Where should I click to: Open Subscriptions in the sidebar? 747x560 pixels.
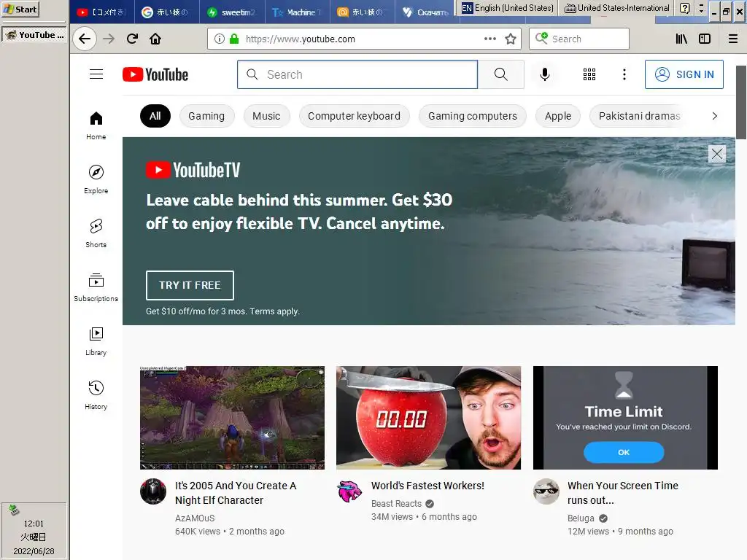coord(96,287)
